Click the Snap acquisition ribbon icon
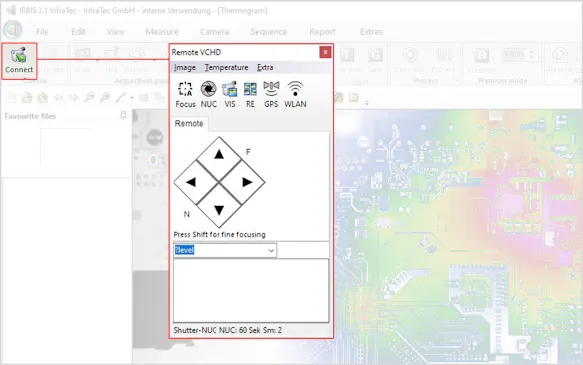The height and width of the screenshot is (365, 583). pyautogui.click(x=83, y=59)
